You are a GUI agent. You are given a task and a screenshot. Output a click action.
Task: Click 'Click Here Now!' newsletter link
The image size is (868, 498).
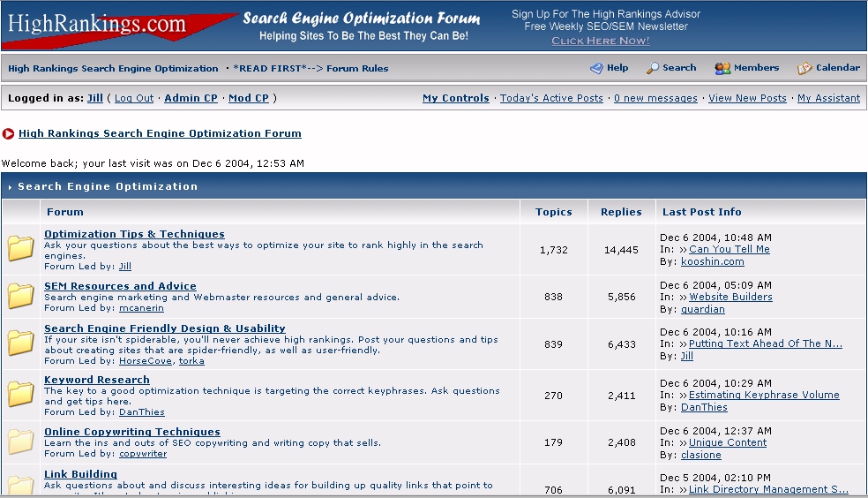click(601, 41)
